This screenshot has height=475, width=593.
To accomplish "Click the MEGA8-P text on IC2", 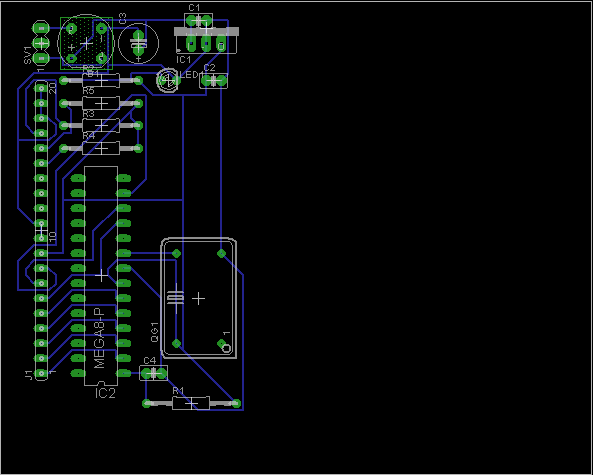I will tap(99, 338).
